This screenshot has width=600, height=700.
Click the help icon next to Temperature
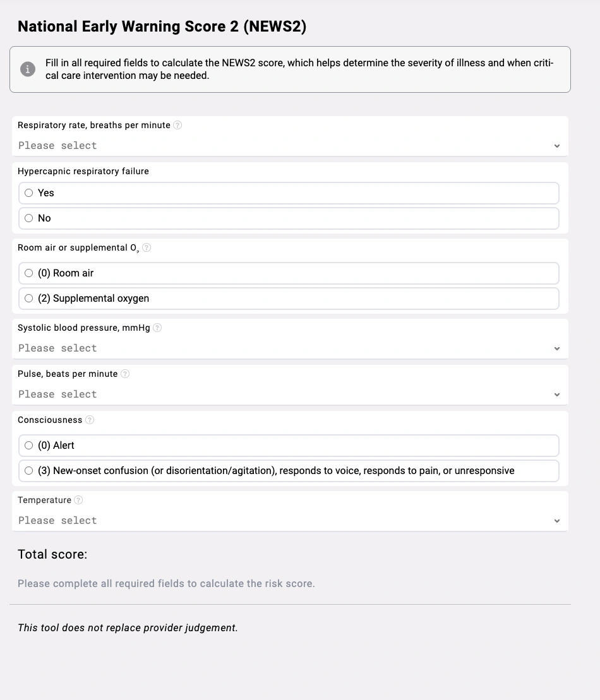pyautogui.click(x=78, y=500)
